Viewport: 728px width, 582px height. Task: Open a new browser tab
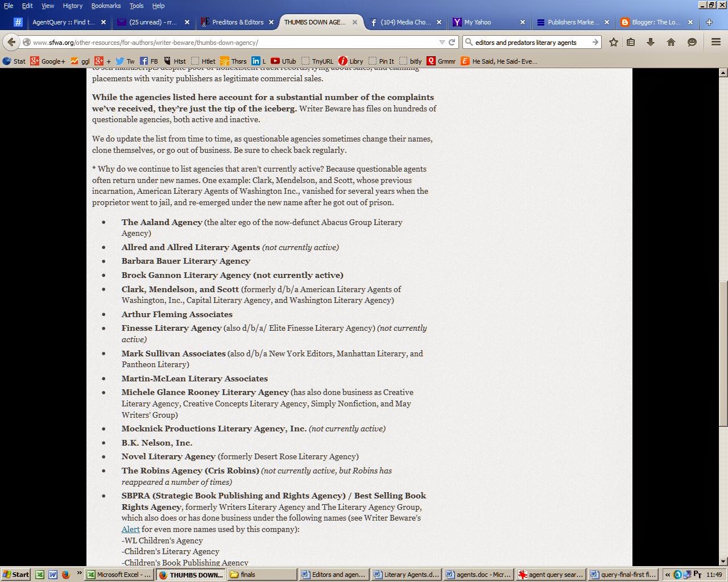(709, 22)
